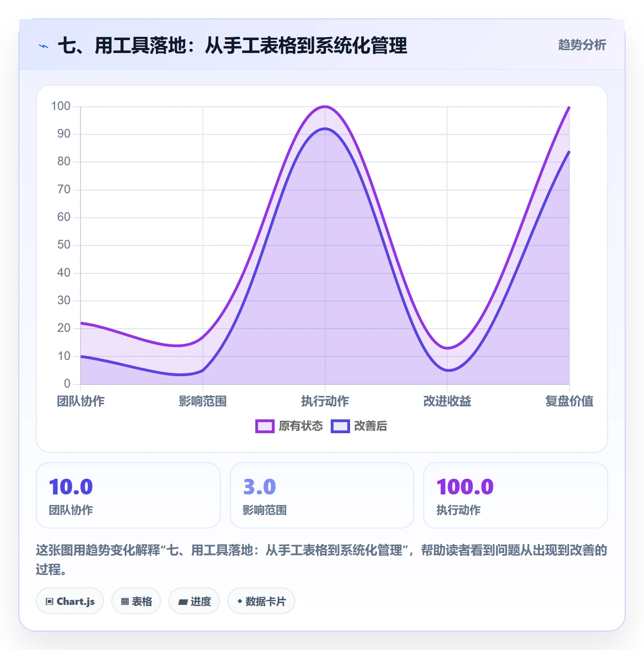The image size is (644, 650).
Task: Click the 改进收益 x-axis label
Action: tap(447, 401)
